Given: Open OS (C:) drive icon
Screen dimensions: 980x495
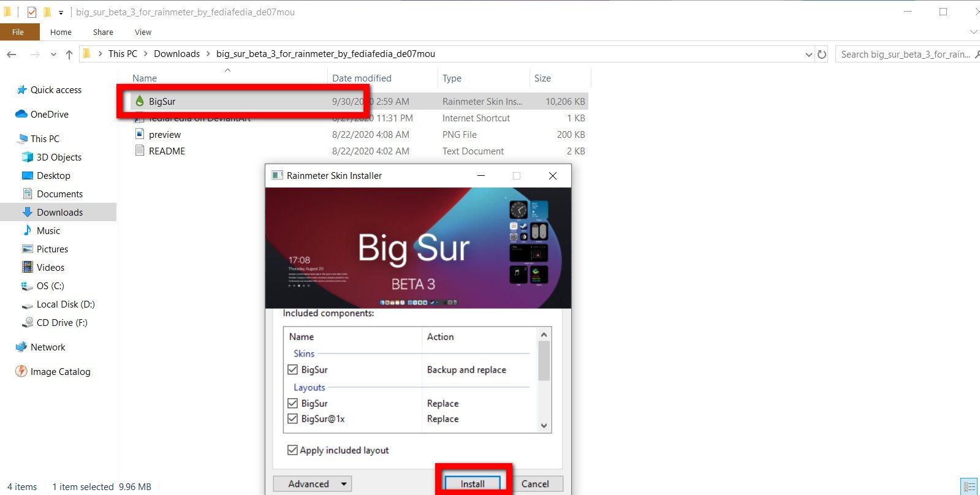Looking at the screenshot, I should point(28,286).
